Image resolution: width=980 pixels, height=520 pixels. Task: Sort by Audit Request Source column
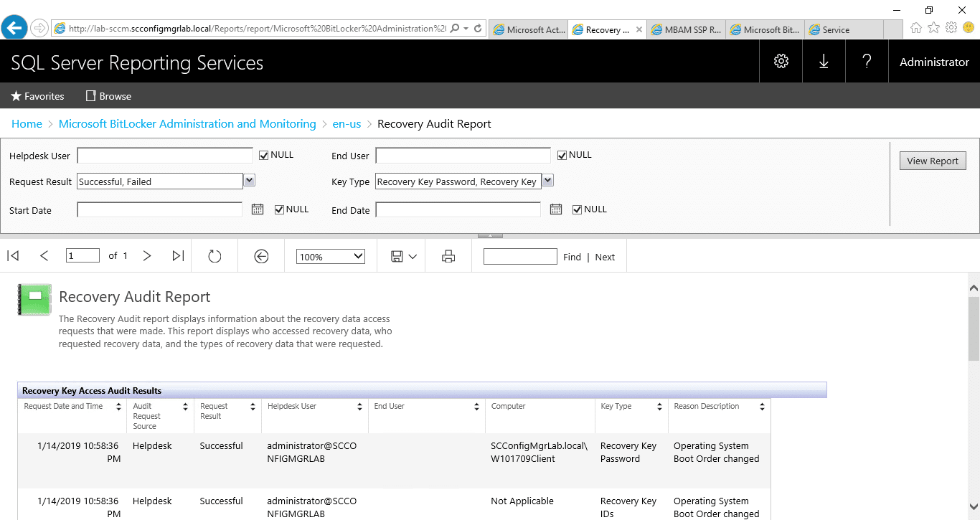185,407
